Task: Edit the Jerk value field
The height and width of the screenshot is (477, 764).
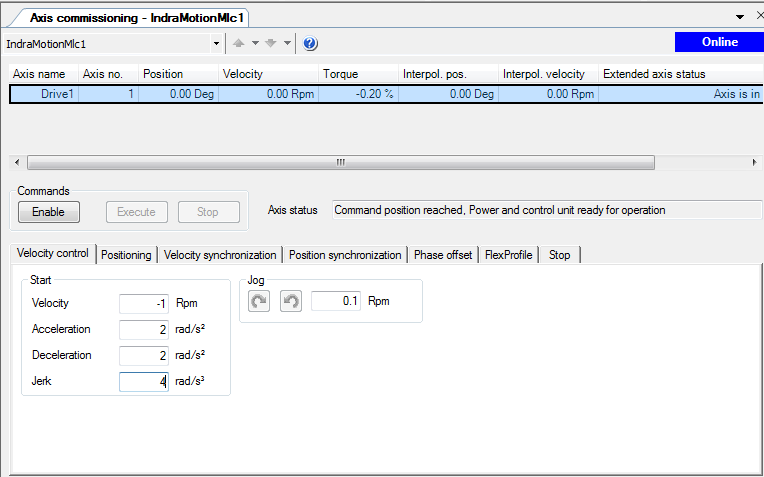Action: [144, 382]
